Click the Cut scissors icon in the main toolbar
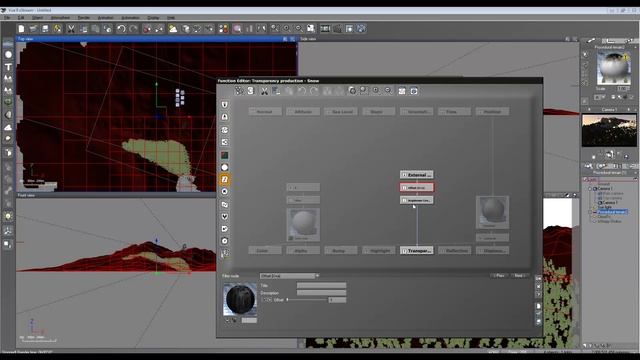 pos(71,29)
